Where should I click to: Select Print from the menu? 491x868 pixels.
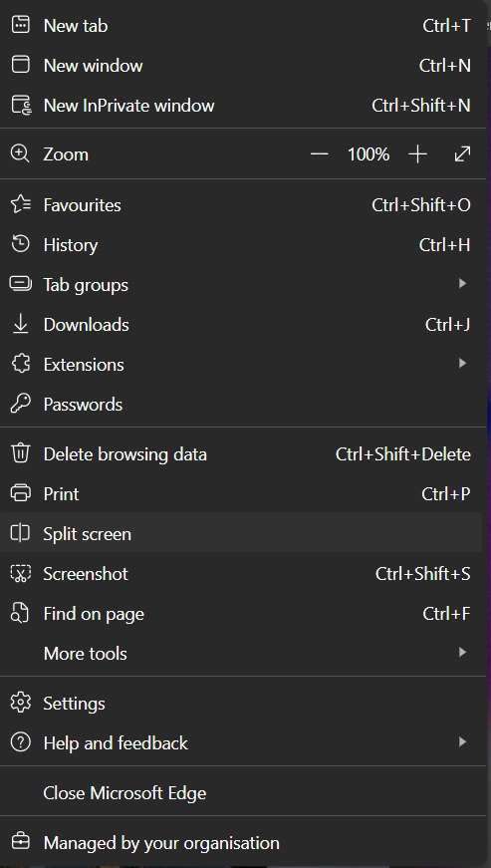coord(241,493)
